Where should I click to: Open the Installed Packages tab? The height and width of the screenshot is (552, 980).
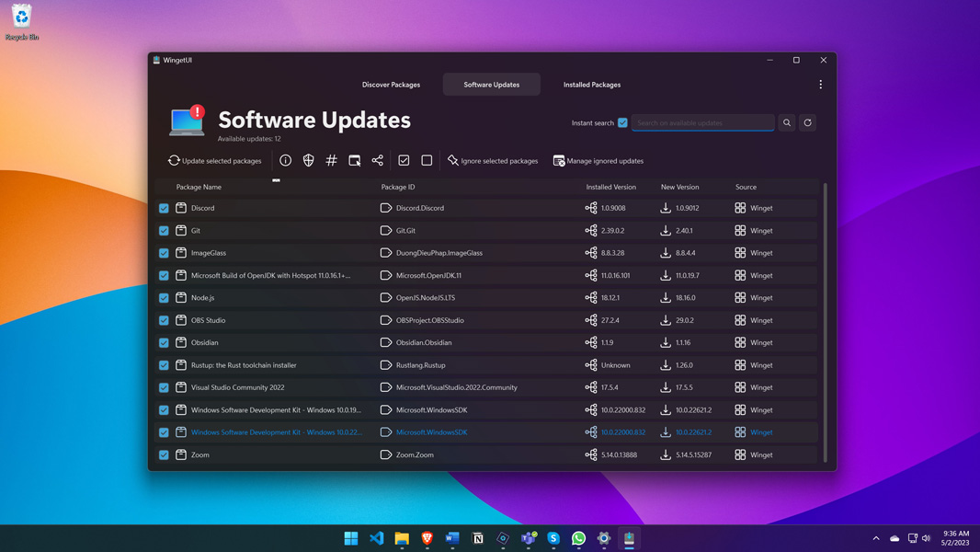(592, 85)
